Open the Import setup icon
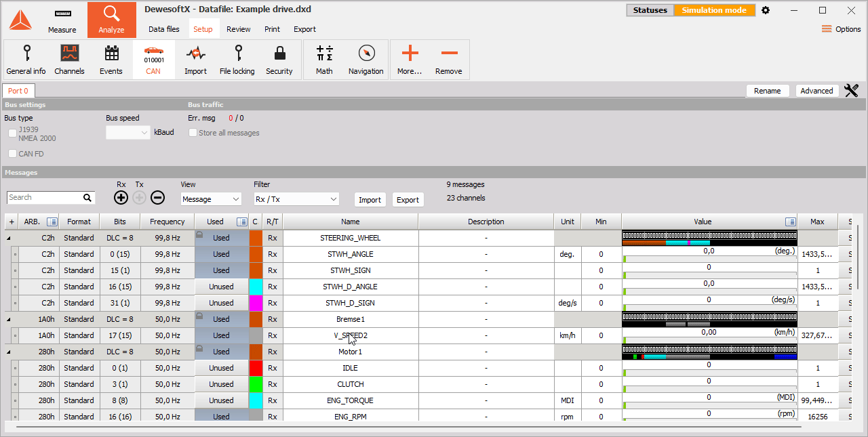This screenshot has width=868, height=437. [196, 60]
